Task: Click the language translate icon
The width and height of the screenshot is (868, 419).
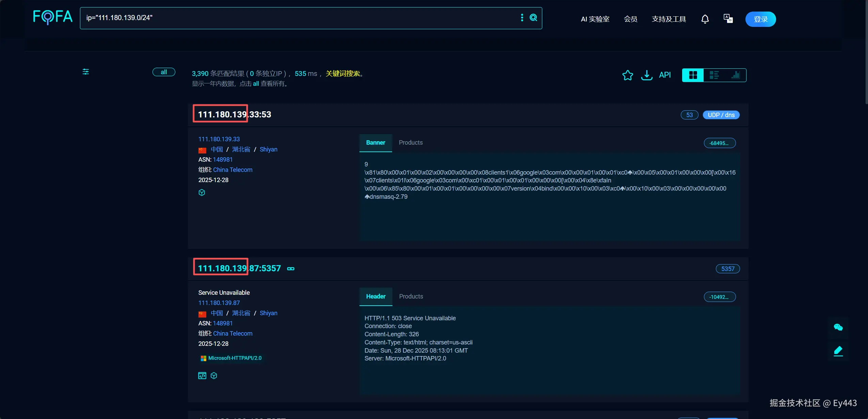Action: (728, 19)
